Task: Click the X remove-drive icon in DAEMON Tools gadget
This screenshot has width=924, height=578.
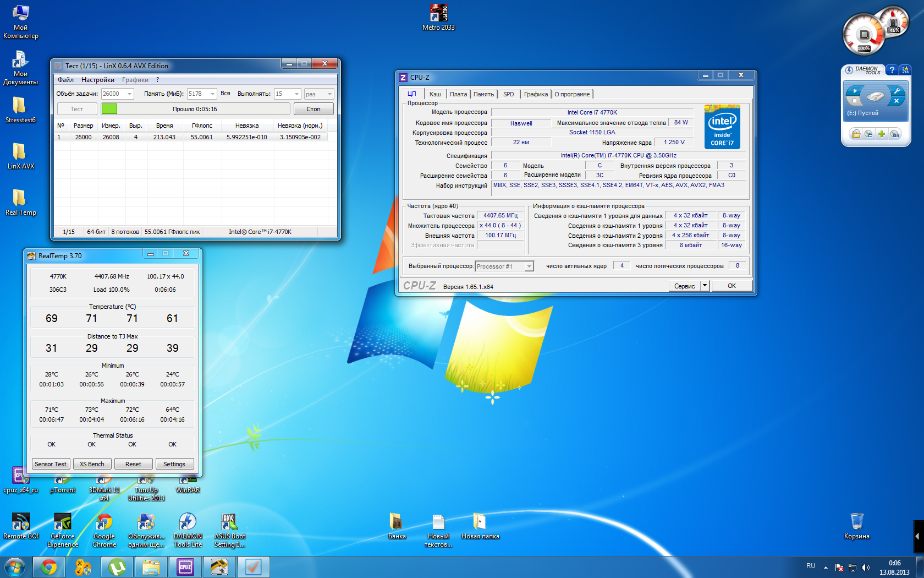Action: (x=897, y=101)
